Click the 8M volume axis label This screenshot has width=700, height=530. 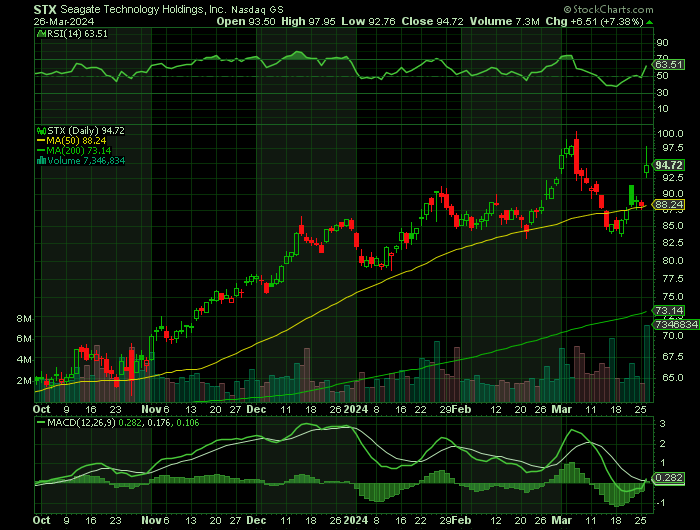[x=24, y=319]
